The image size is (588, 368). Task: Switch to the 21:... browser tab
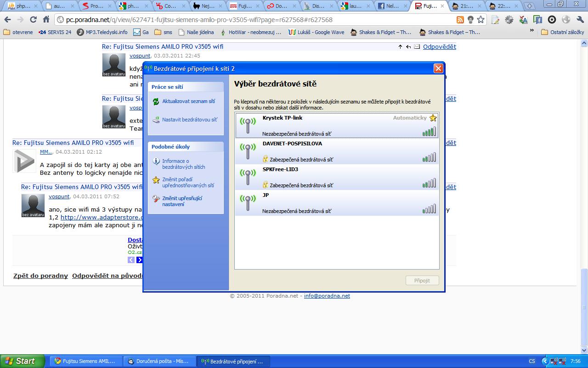point(467,6)
